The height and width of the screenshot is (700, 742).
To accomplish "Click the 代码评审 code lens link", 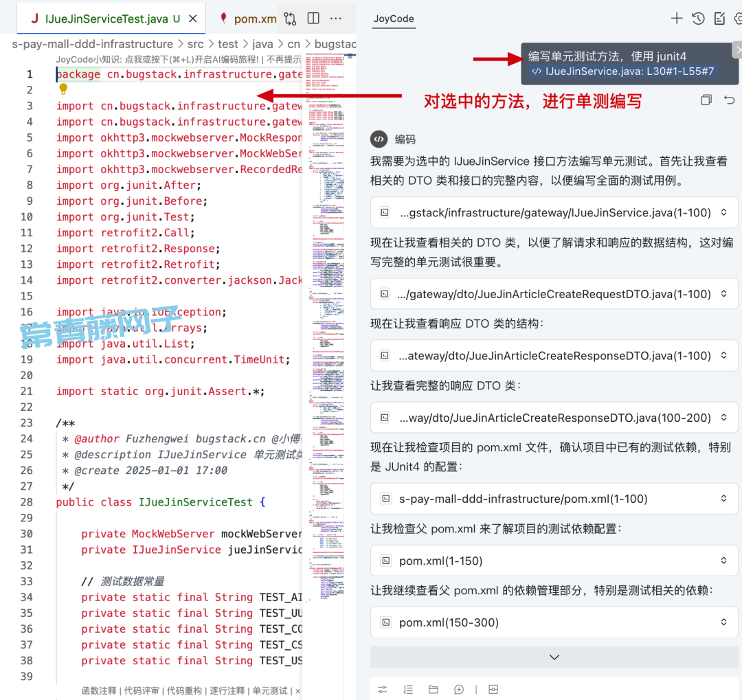I will pyautogui.click(x=143, y=690).
